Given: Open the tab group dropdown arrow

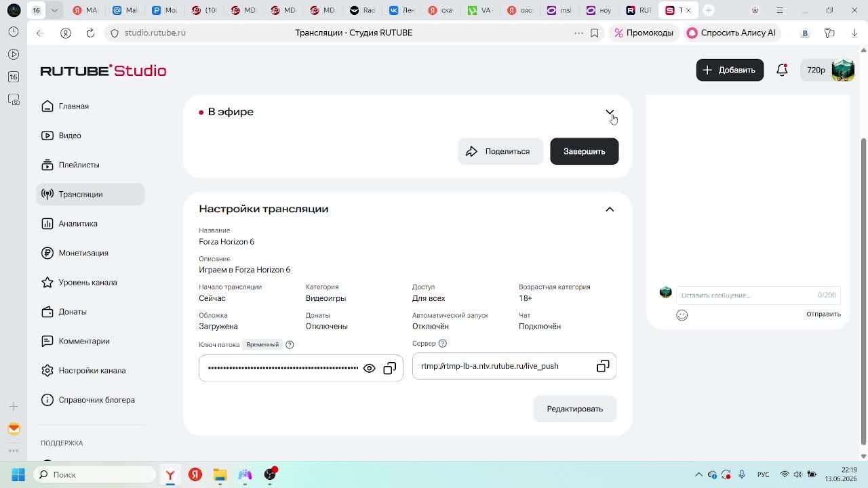Looking at the screenshot, I should coord(54,10).
